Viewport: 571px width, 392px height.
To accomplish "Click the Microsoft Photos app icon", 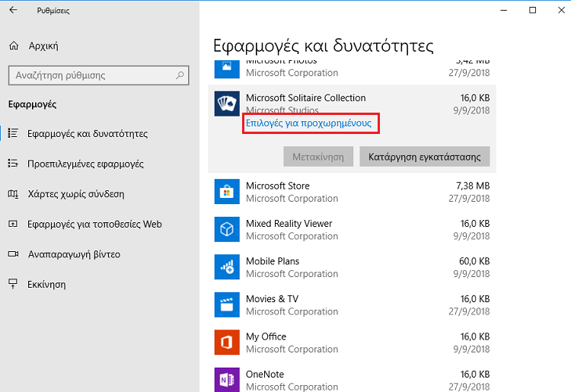I will [227, 69].
